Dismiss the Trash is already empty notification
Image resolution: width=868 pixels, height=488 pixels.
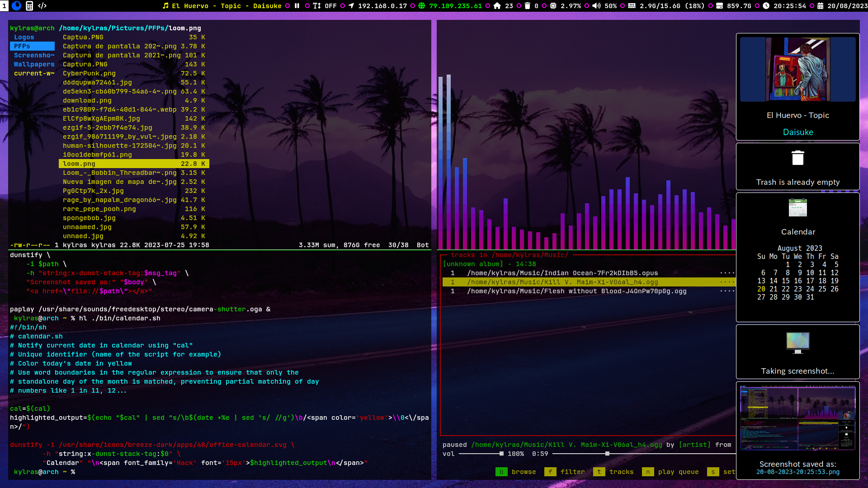point(798,166)
